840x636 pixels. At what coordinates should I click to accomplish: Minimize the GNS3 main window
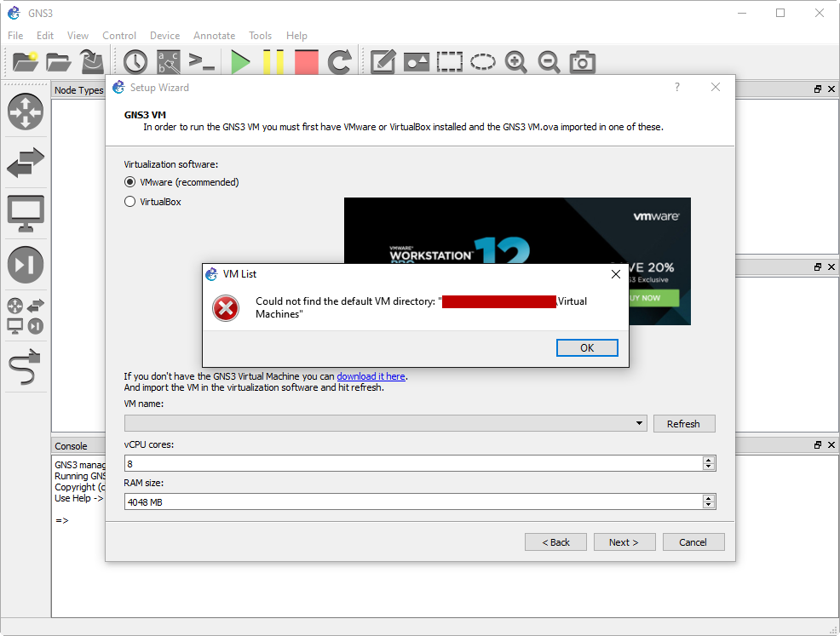click(742, 13)
